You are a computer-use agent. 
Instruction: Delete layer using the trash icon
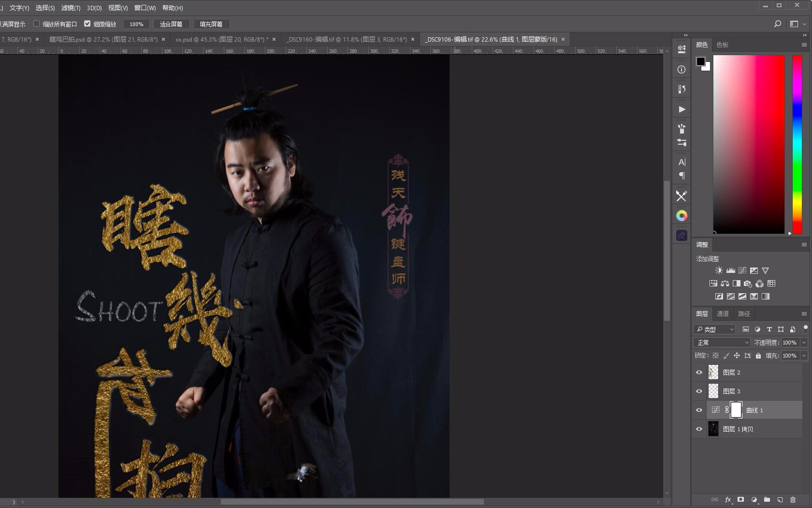click(793, 500)
